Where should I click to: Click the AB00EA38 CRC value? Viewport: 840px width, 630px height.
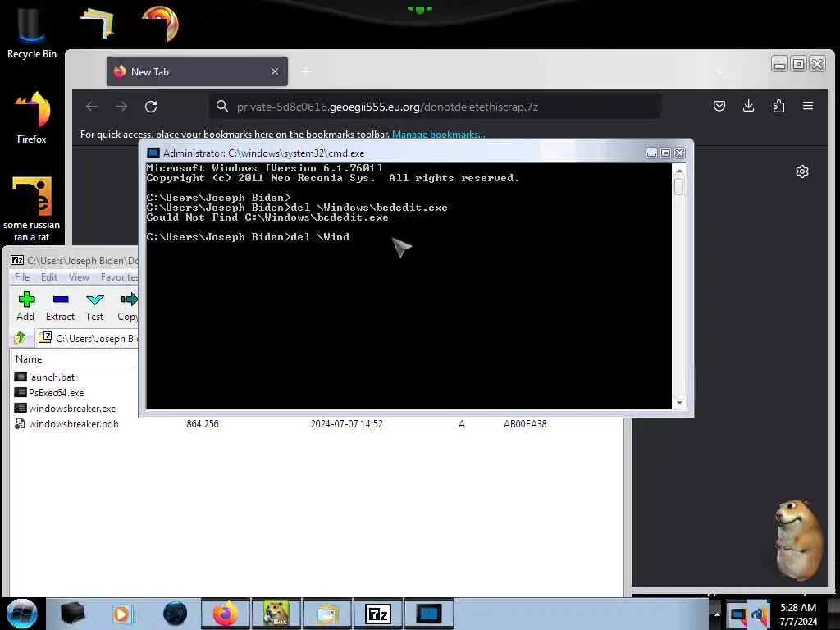tap(525, 424)
